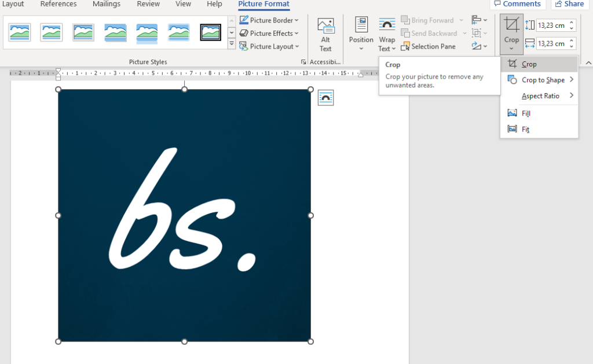Increase the shape height with the up stepper
Viewport: 593px width, 364px height.
(572, 23)
